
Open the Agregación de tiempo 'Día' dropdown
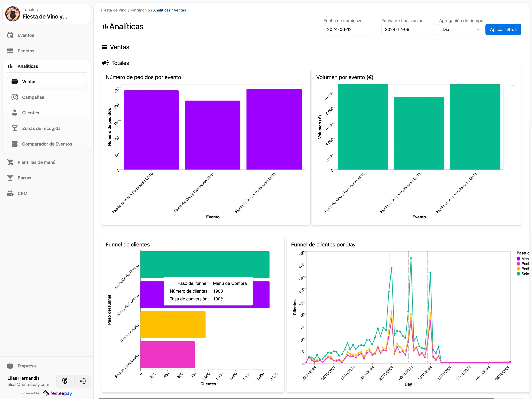[461, 29]
